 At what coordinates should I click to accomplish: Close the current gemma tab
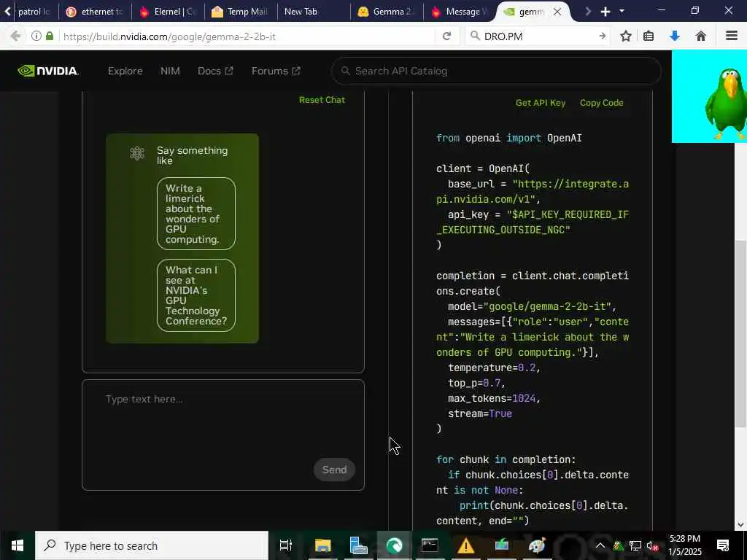click(557, 12)
